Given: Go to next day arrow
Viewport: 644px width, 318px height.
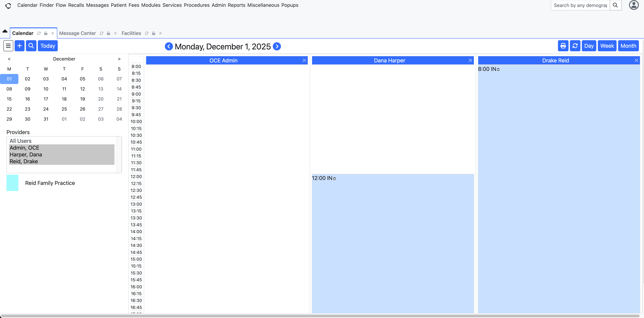Looking at the screenshot, I should point(277,47).
